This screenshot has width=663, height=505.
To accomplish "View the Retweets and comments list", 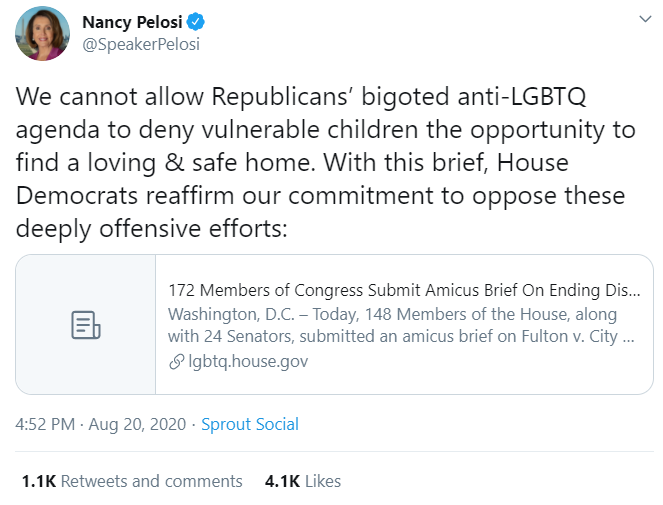I will pyautogui.click(x=152, y=481).
